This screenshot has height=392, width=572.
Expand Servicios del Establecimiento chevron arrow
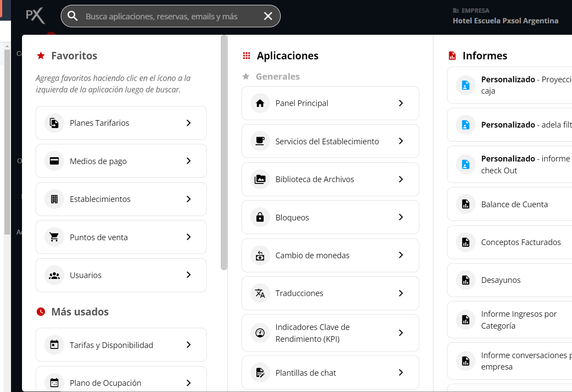(401, 141)
